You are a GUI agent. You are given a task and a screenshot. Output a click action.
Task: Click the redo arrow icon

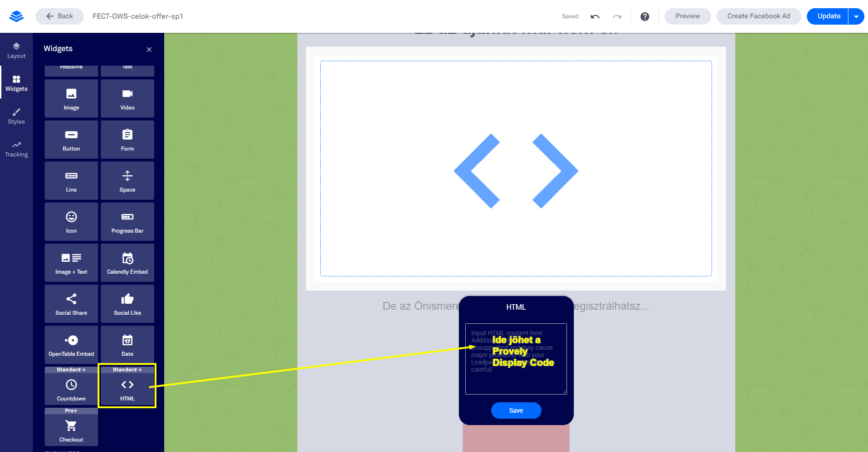(x=617, y=16)
